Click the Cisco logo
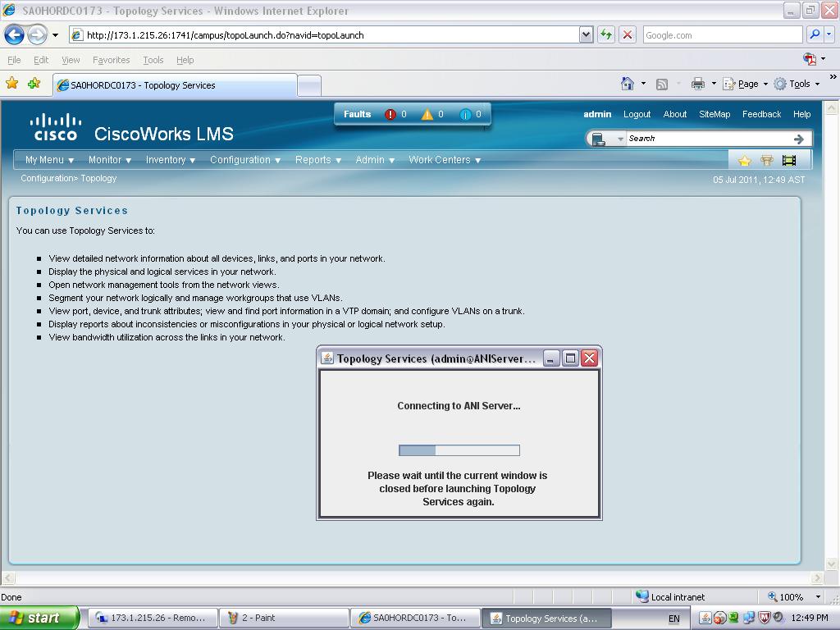 56,126
